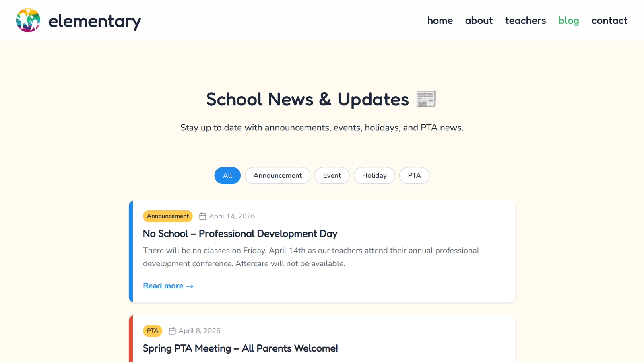Open the teachers page
Image resolution: width=644 pixels, height=362 pixels.
[x=525, y=21]
